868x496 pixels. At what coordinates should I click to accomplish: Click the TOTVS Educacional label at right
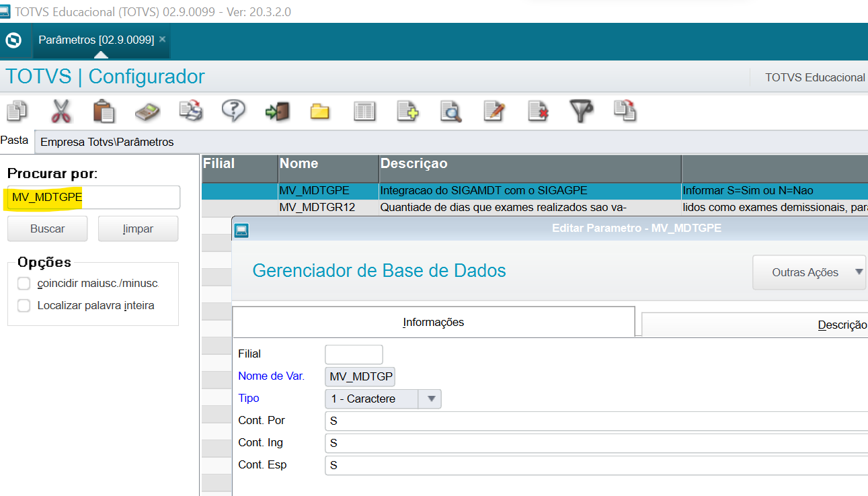(815, 77)
